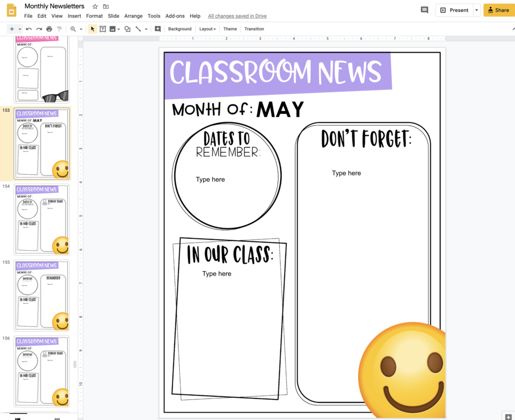Open the File menu

click(x=28, y=16)
